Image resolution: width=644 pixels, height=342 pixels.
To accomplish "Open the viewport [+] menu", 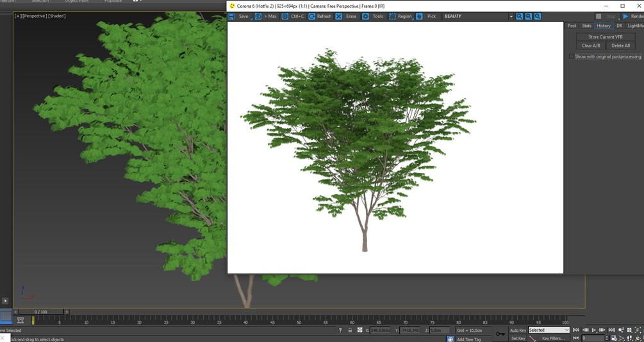I will (18, 16).
